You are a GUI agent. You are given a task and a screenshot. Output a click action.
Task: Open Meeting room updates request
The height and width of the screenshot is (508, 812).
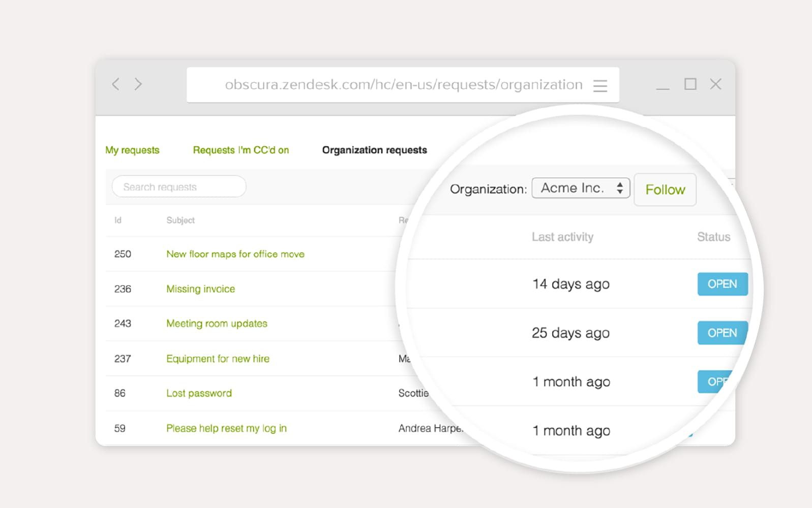(x=217, y=324)
